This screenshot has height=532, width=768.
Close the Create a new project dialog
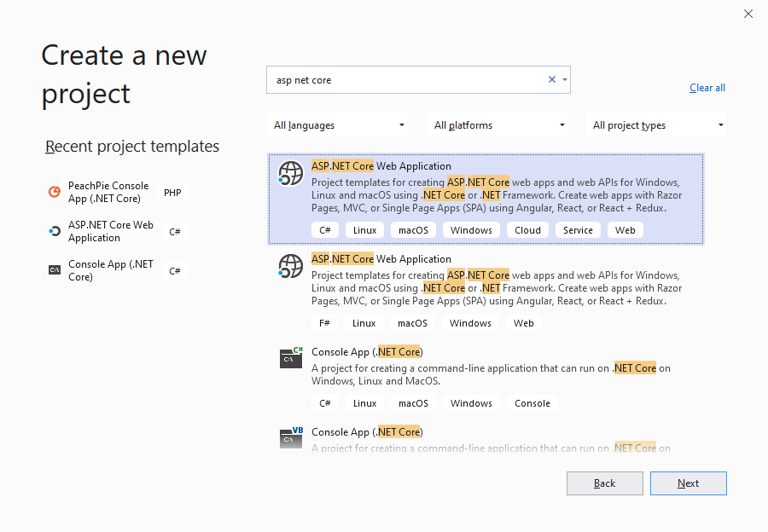tap(748, 14)
